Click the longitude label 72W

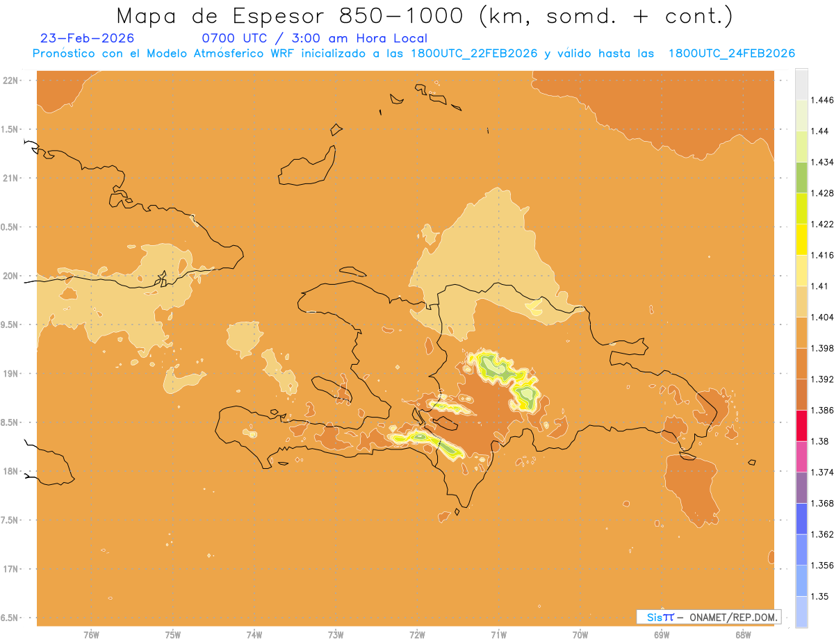tap(417, 635)
